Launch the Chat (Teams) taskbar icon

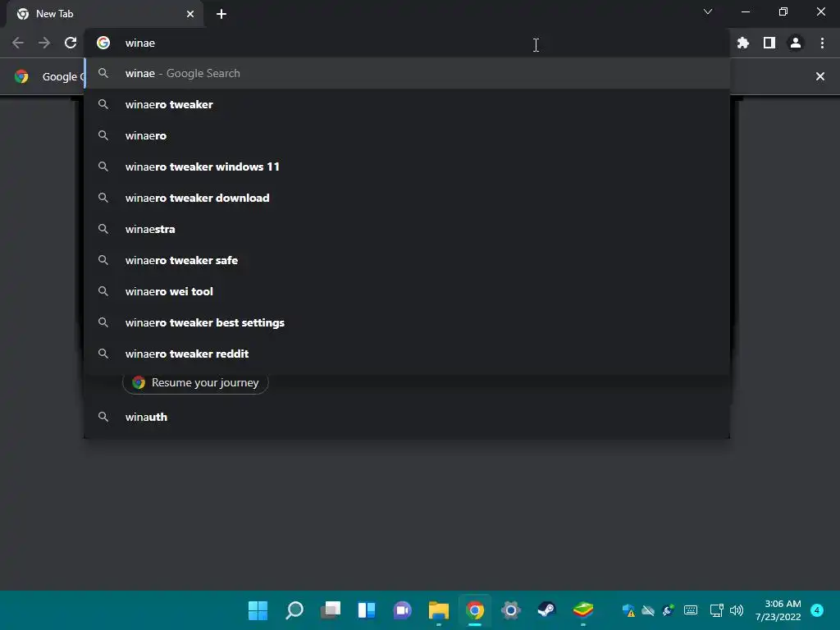pos(402,610)
